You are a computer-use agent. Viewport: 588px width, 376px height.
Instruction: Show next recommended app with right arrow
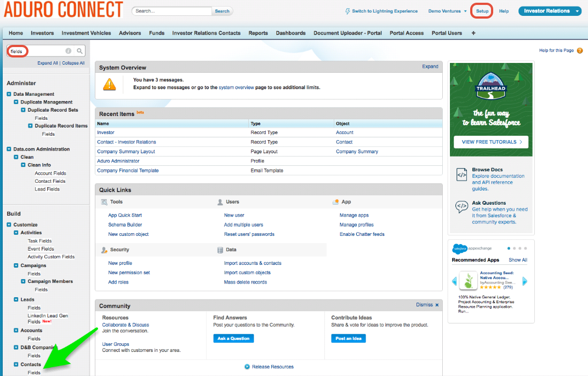[524, 281]
